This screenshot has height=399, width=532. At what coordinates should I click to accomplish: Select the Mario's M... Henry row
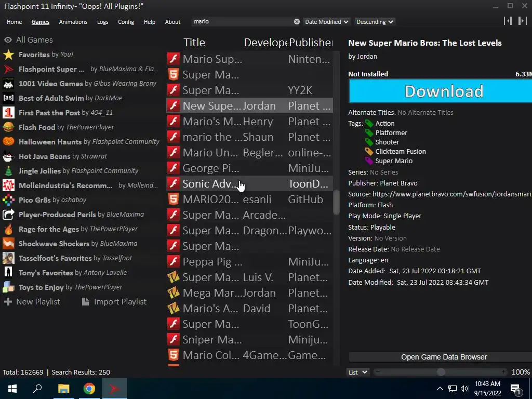tap(250, 122)
